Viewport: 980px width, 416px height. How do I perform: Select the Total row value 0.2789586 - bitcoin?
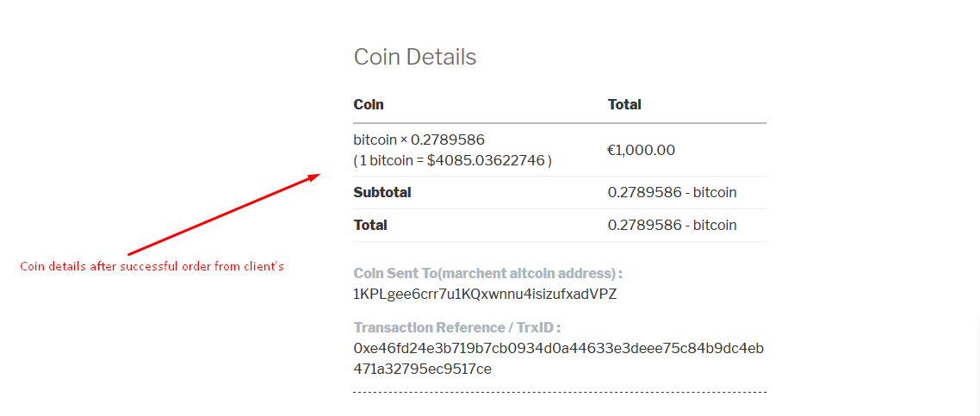coord(672,225)
